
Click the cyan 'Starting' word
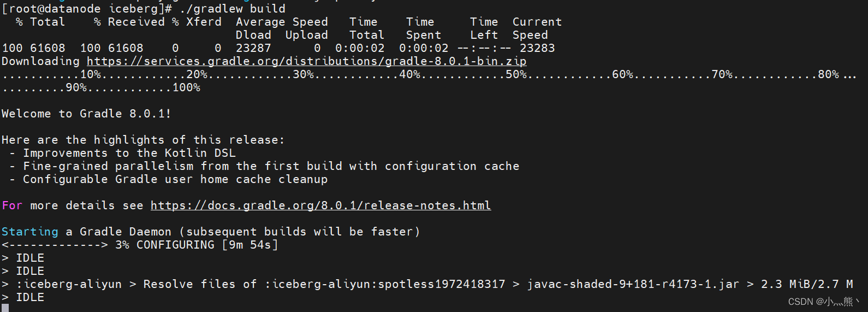click(x=30, y=232)
